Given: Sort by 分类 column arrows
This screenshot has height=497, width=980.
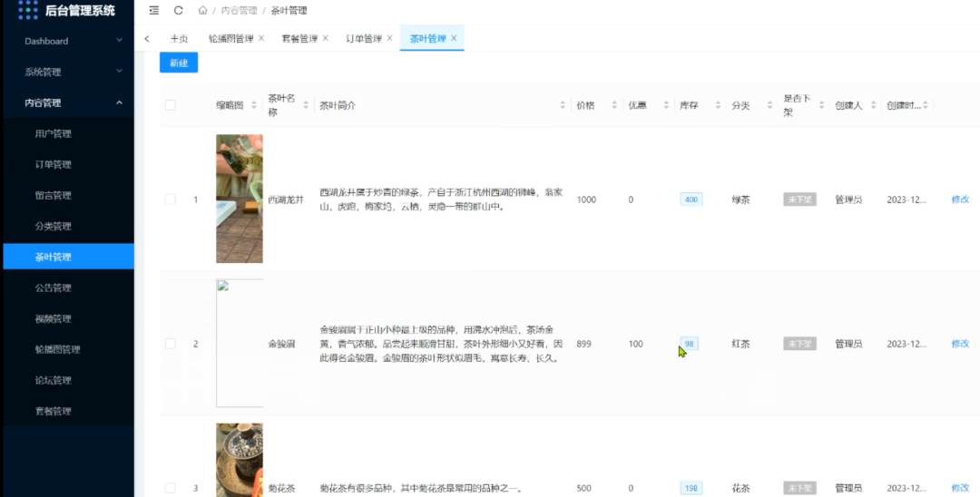Looking at the screenshot, I should pos(769,105).
